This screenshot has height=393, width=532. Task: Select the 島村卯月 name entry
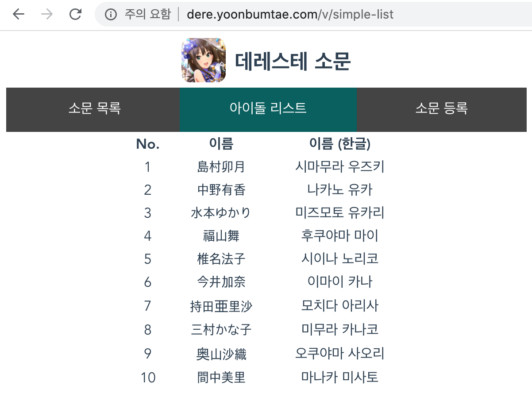(221, 167)
